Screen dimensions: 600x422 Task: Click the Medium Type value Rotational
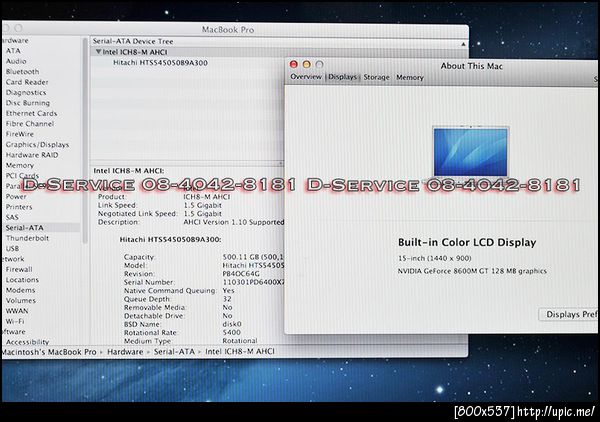click(240, 341)
